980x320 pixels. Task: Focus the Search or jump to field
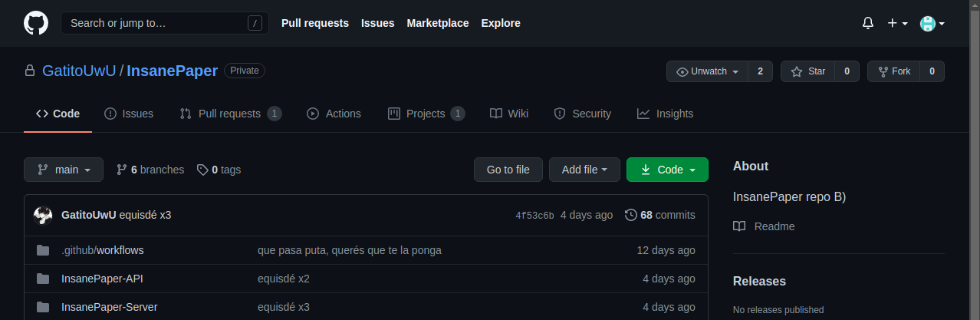tap(165, 23)
